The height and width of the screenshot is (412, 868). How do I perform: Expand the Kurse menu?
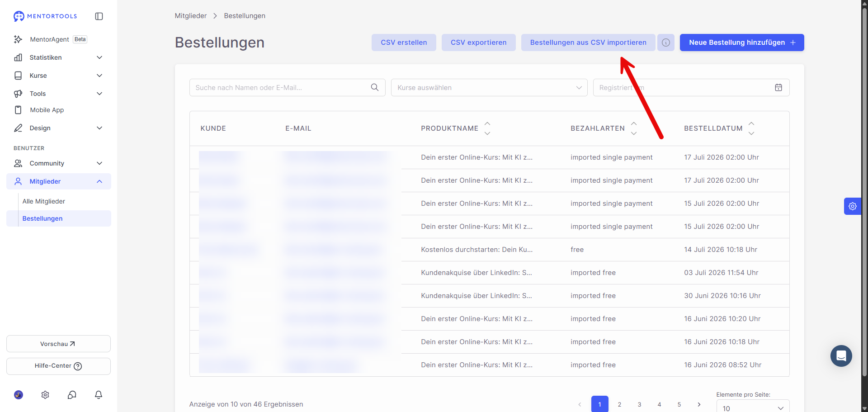click(58, 76)
